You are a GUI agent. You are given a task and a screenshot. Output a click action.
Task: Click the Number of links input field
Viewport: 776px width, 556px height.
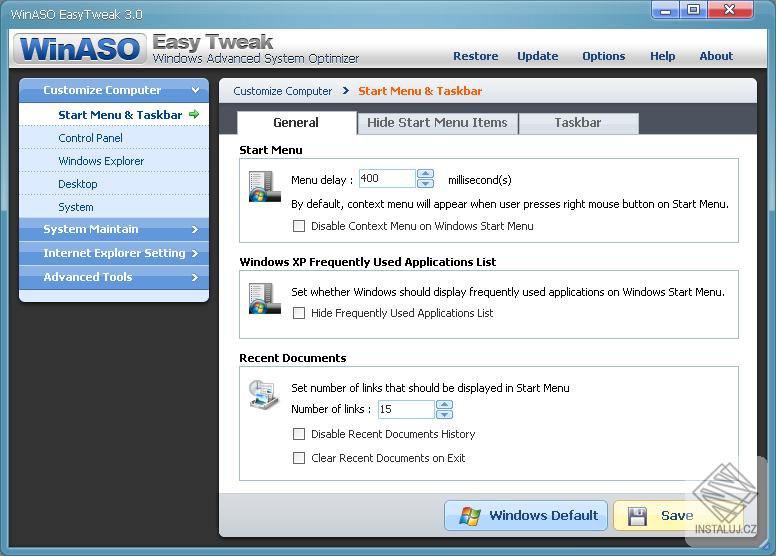point(406,409)
